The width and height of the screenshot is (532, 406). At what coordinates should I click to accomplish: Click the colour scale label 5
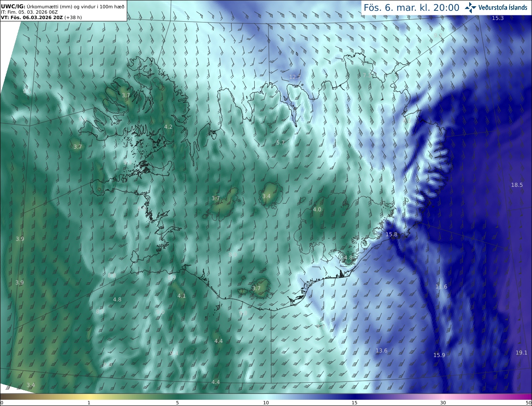coord(177,403)
